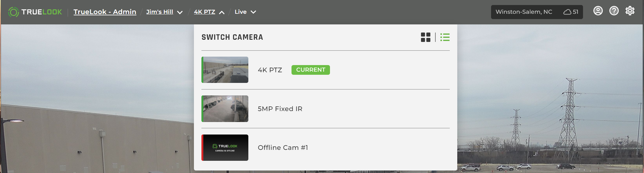Screen dimensions: 644x173
Task: Expand the Live view mode dropdown
Action: pyautogui.click(x=253, y=12)
